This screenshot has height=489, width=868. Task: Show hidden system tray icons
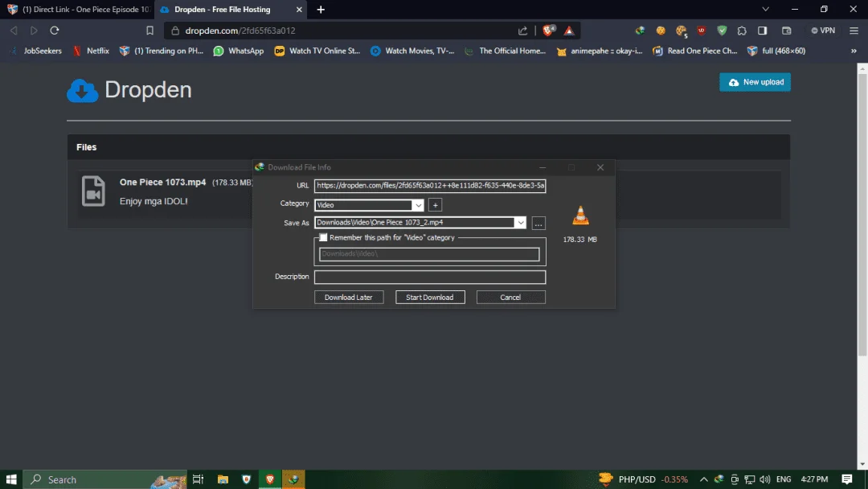(703, 479)
